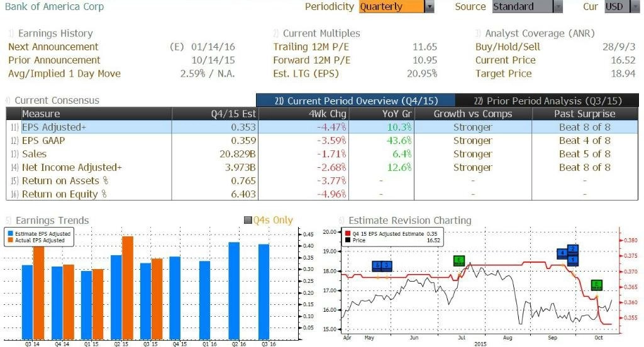
Task: Select the Net Income Adjusted+ row
Action: pyautogui.click(x=322, y=168)
